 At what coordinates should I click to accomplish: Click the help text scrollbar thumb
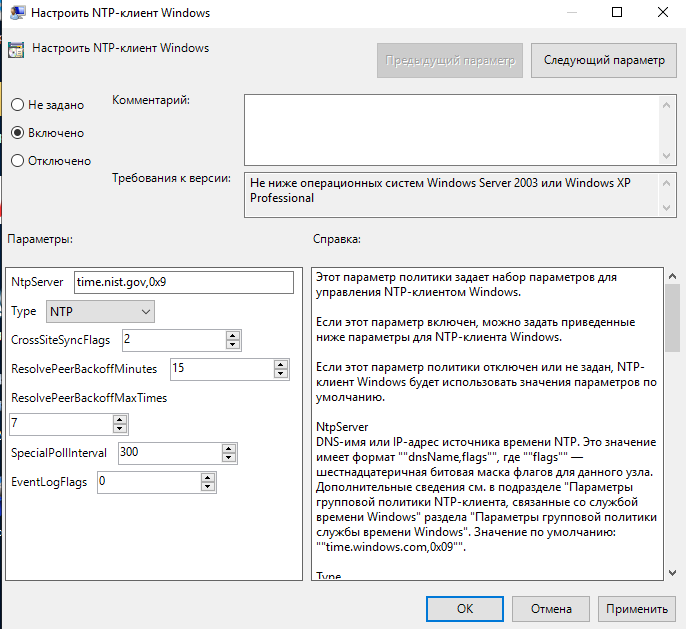(673, 316)
